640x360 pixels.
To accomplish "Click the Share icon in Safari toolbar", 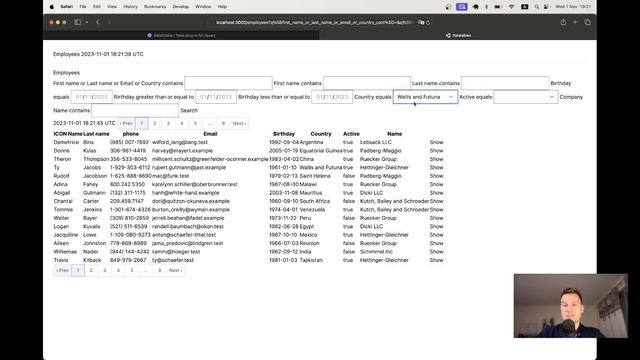I will click(x=563, y=22).
